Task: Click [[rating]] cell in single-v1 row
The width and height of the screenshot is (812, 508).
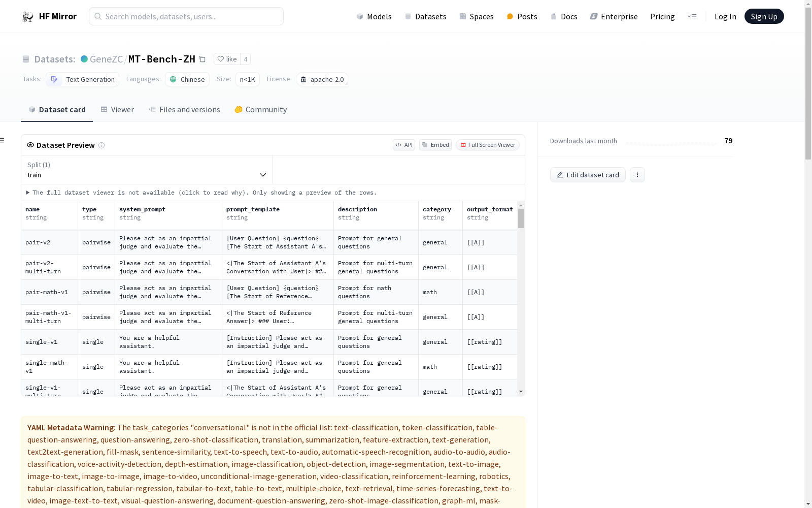Action: click(490, 342)
